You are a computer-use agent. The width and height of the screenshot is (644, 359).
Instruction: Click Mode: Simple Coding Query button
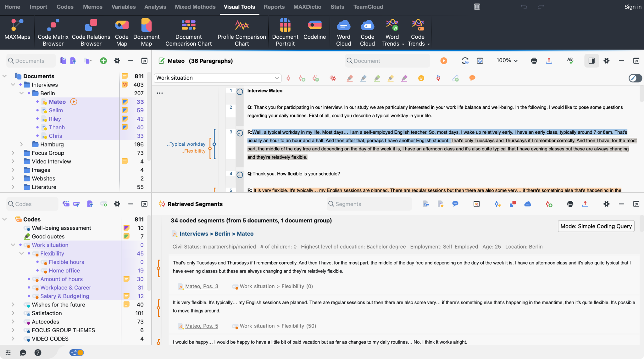596,226
